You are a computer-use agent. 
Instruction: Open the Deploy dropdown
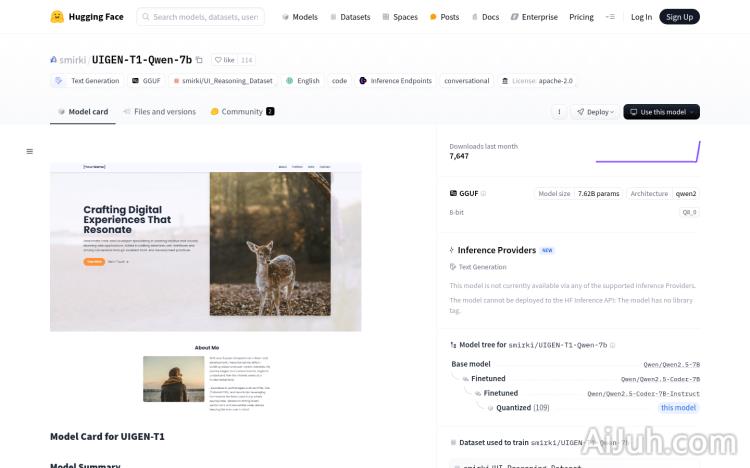(x=595, y=112)
